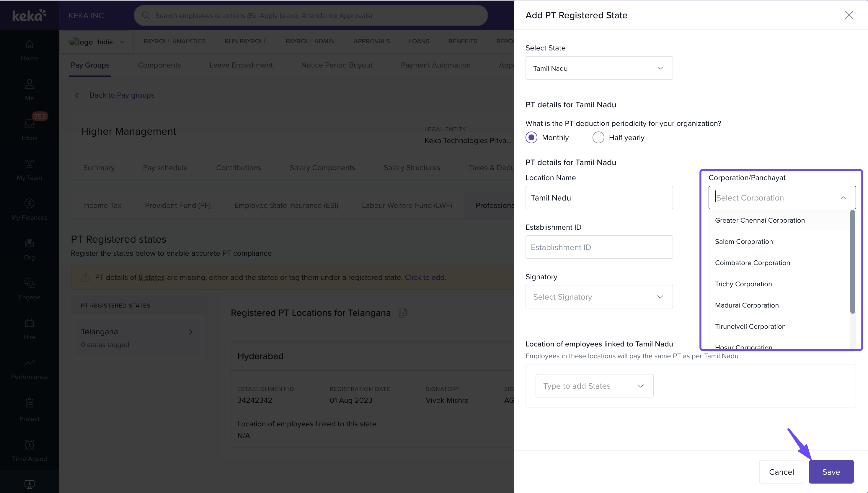Open the Inbox icon with the 352 badge

click(30, 124)
